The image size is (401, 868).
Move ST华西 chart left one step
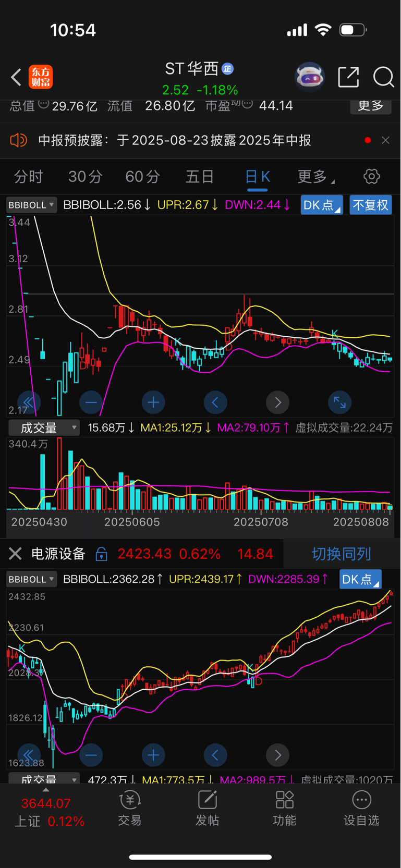pos(215,402)
